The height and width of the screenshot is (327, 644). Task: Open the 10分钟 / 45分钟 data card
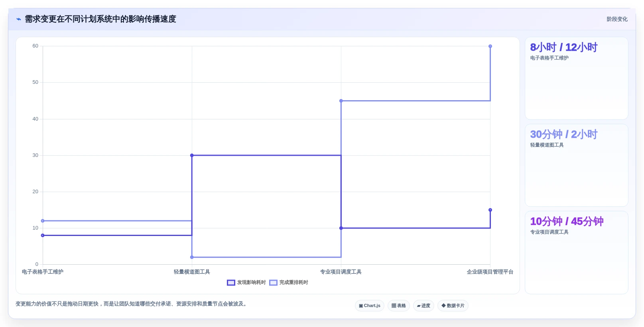click(576, 252)
